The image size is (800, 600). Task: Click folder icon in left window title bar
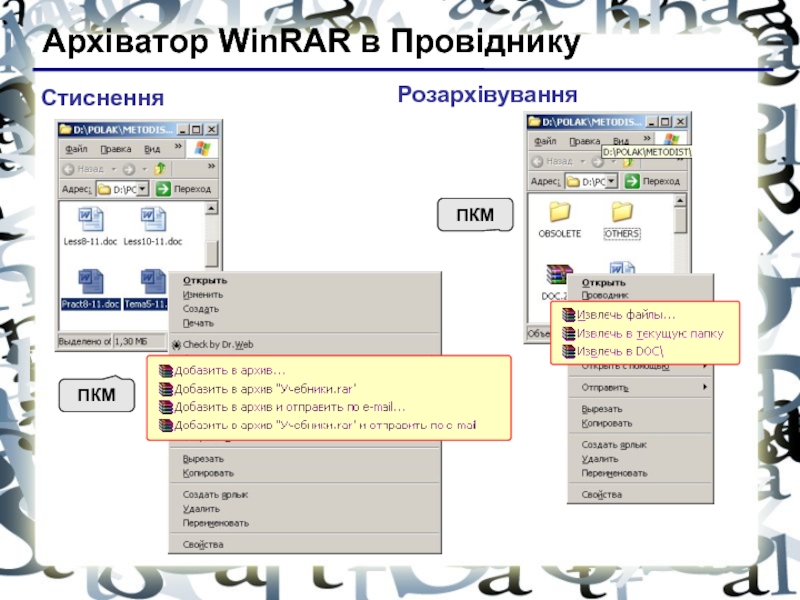65,130
